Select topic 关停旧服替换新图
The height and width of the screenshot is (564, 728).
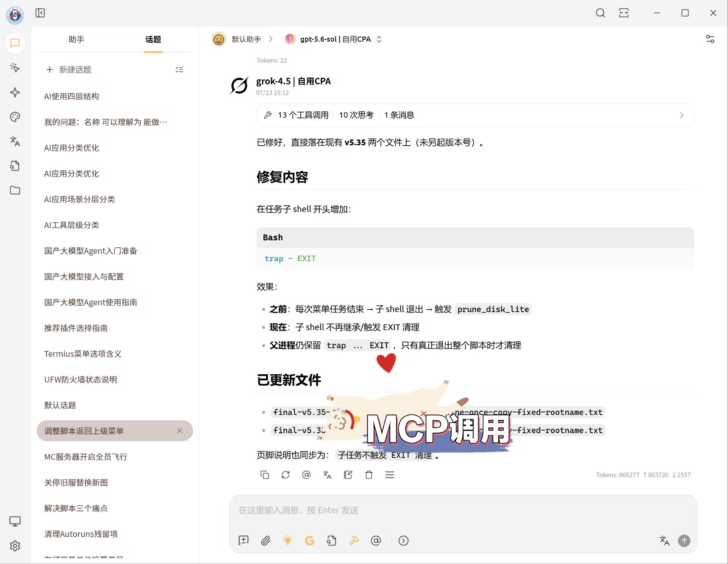click(x=115, y=483)
